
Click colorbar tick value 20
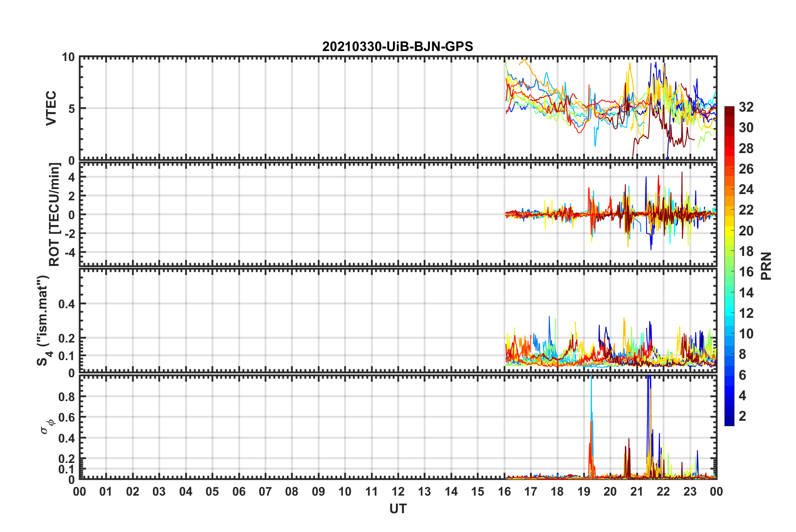[746, 231]
